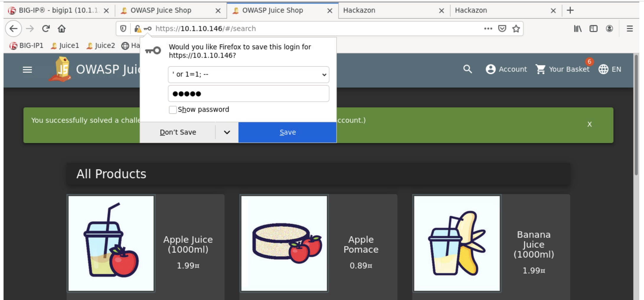The height and width of the screenshot is (300, 644).
Task: Show site security lock warning info
Action: tap(138, 29)
